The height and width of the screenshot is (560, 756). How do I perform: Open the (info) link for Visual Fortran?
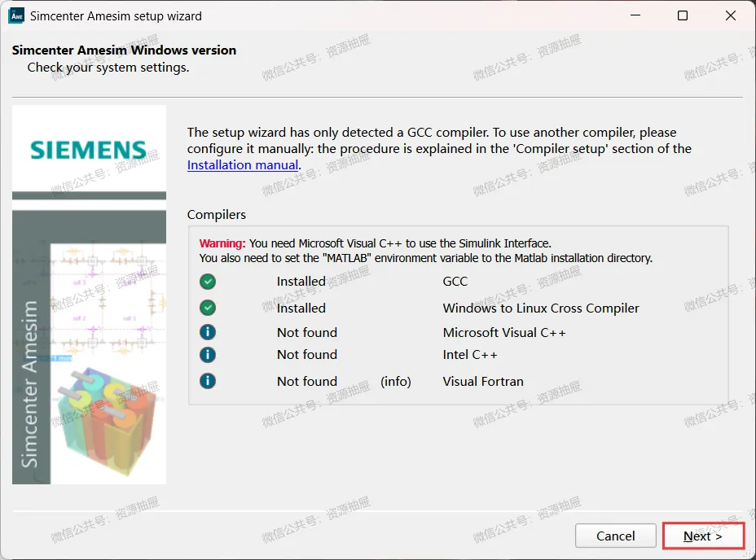(396, 381)
